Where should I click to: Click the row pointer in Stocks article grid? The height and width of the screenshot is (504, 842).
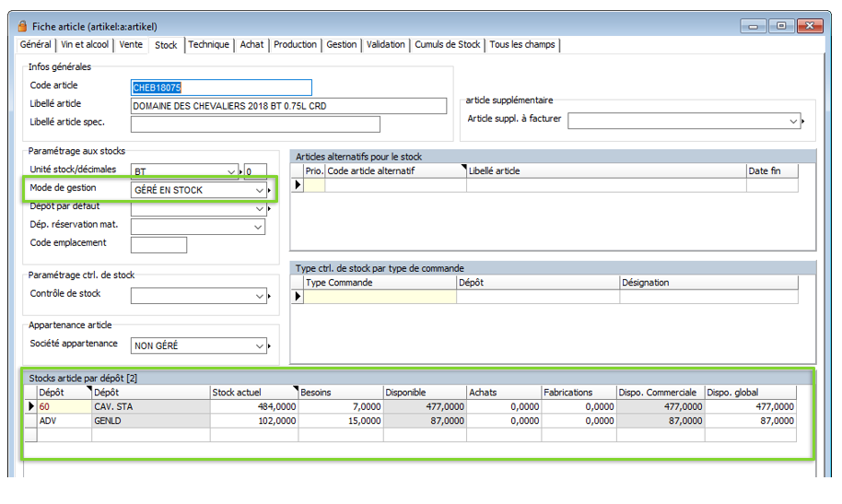coord(29,406)
